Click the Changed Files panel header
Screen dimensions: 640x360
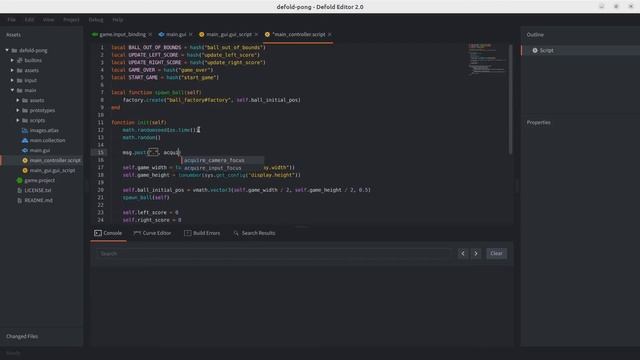tap(22, 336)
